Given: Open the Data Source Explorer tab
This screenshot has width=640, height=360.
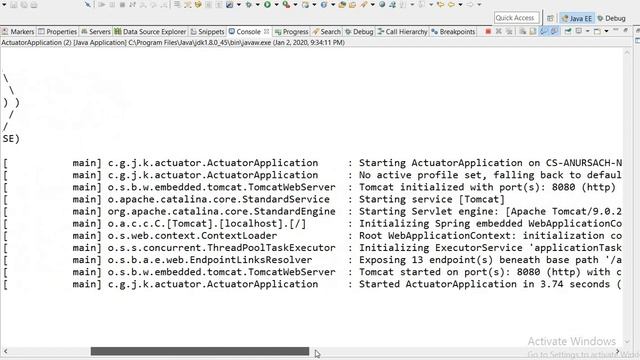Looking at the screenshot, I should 150,31.
